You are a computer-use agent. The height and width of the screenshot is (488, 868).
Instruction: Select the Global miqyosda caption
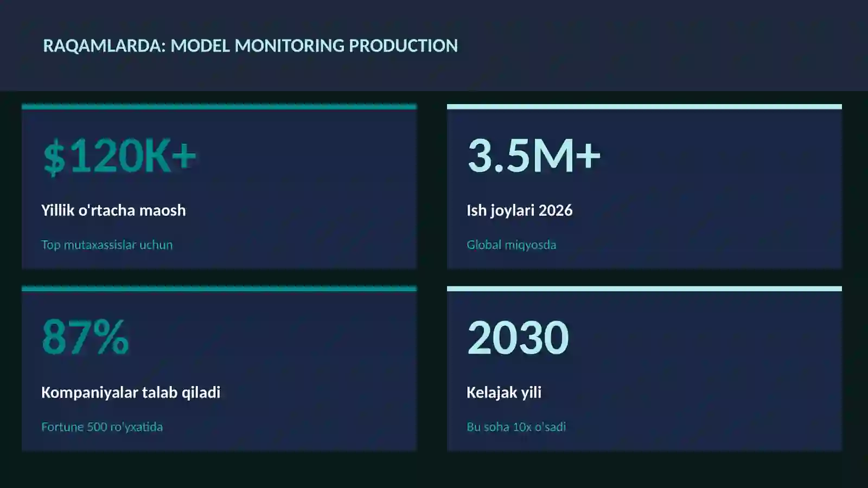click(x=511, y=245)
